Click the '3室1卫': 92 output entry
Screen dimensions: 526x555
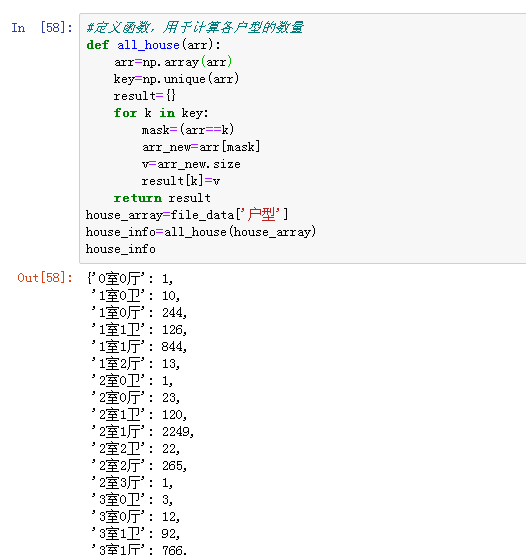pyautogui.click(x=136, y=533)
